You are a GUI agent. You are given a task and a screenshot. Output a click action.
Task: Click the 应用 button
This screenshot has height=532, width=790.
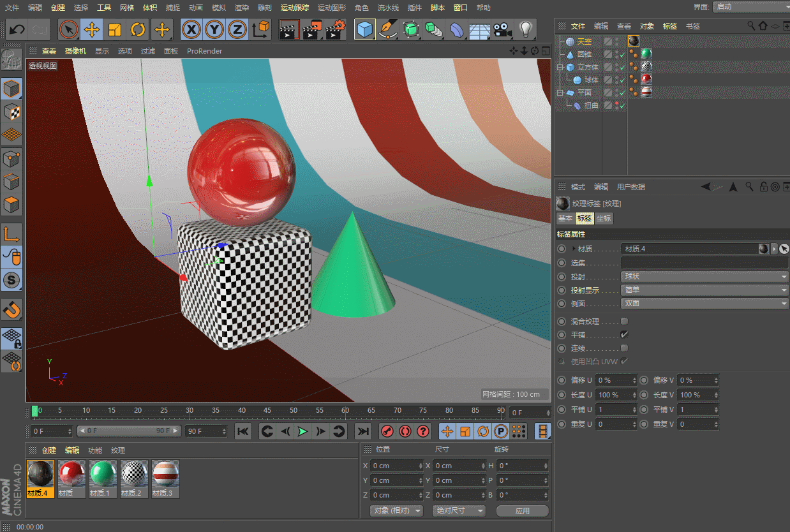pyautogui.click(x=522, y=510)
